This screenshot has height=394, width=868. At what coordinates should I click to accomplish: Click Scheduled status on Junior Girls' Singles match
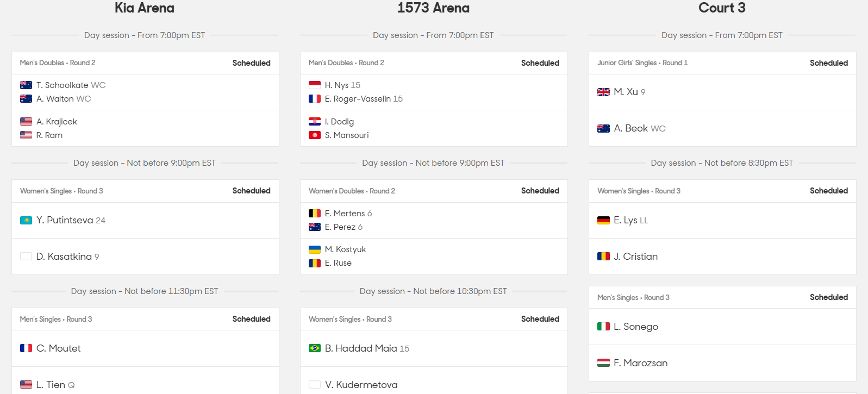[828, 63]
